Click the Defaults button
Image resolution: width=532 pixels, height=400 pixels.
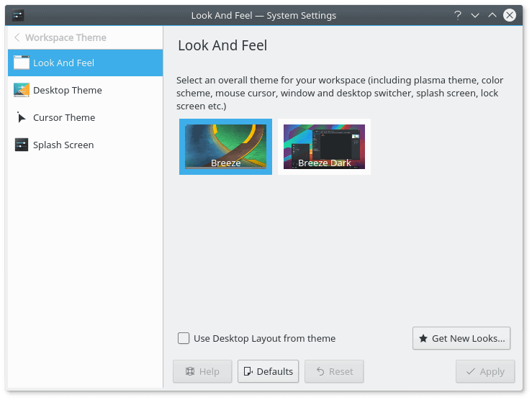(268, 371)
